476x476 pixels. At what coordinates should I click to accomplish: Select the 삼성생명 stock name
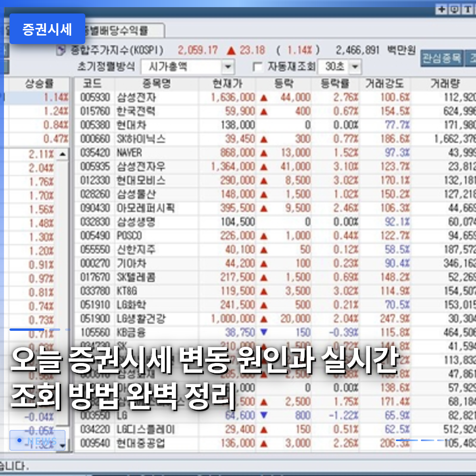coord(136,222)
